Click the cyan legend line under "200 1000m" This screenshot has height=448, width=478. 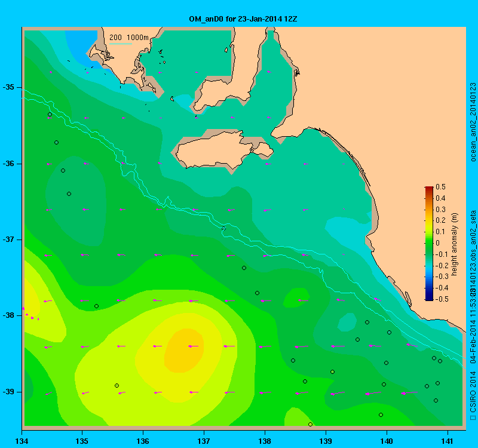click(x=121, y=44)
